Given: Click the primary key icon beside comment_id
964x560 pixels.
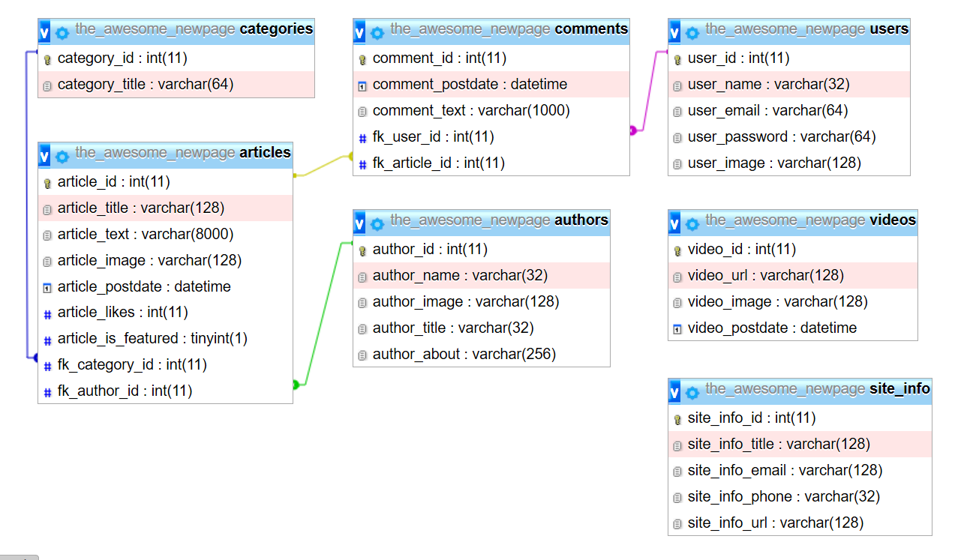Looking at the screenshot, I should pos(362,59).
